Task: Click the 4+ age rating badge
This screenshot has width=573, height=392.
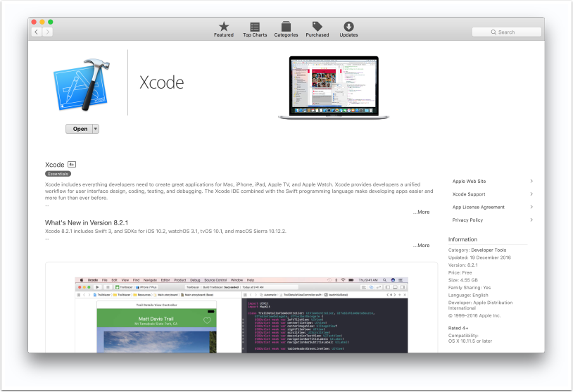Action: tap(72, 165)
